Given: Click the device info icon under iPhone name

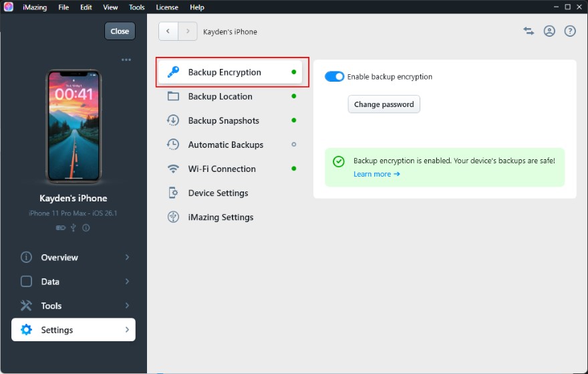Looking at the screenshot, I should tap(86, 227).
